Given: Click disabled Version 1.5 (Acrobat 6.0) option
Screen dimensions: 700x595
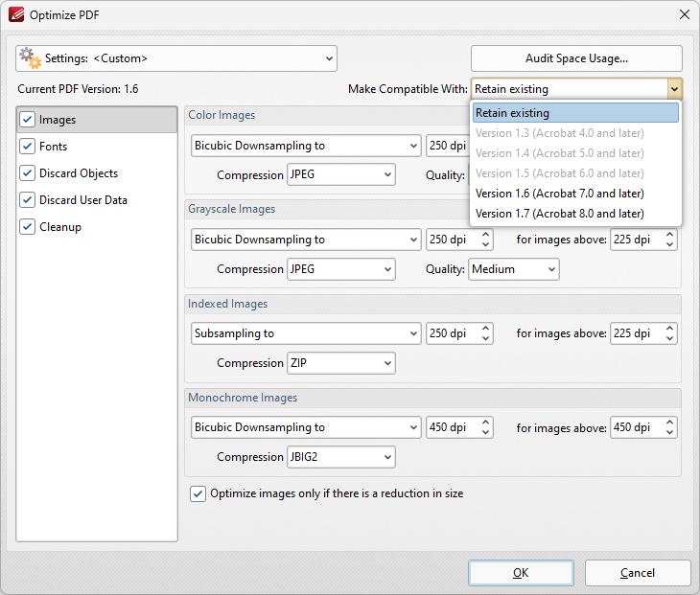Looking at the screenshot, I should pyautogui.click(x=575, y=173).
